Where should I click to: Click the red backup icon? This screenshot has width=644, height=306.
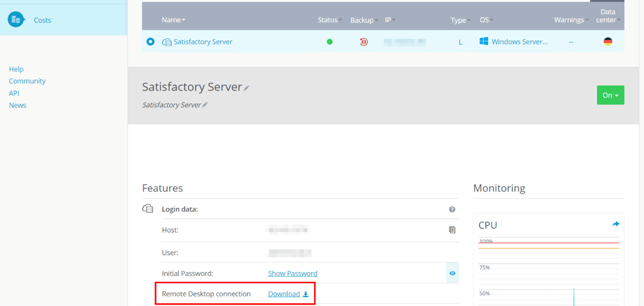(364, 42)
